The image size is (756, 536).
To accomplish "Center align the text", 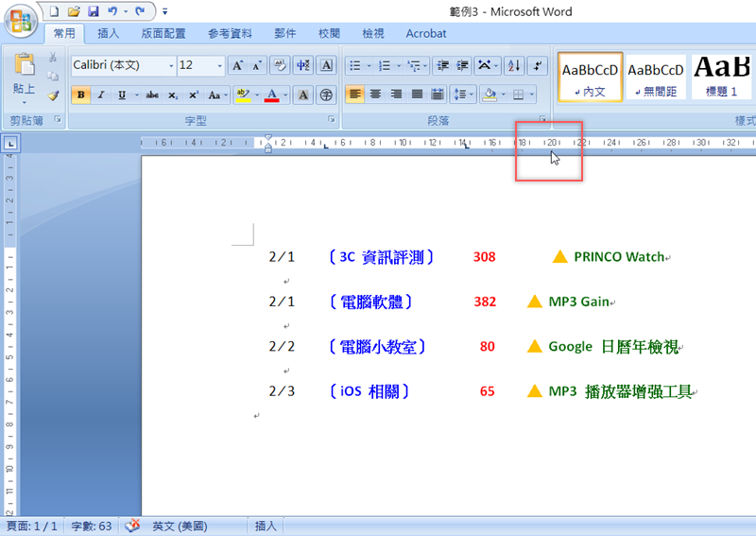I will [x=375, y=95].
